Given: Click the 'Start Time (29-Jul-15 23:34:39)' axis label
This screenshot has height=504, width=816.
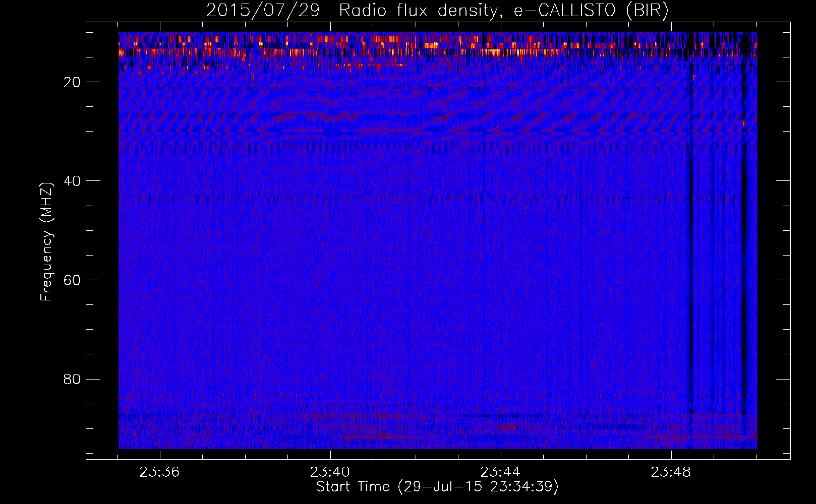Looking at the screenshot, I should (x=437, y=487).
